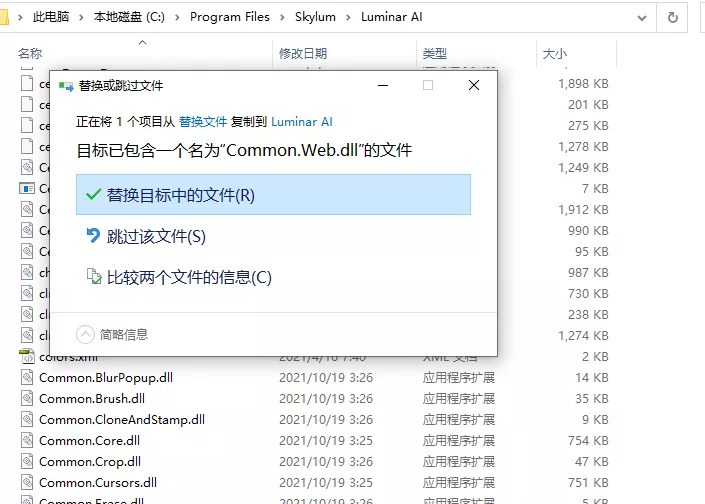Expand chevron before 此电脑 breadcrumb
The height and width of the screenshot is (504, 705).
click(20, 18)
